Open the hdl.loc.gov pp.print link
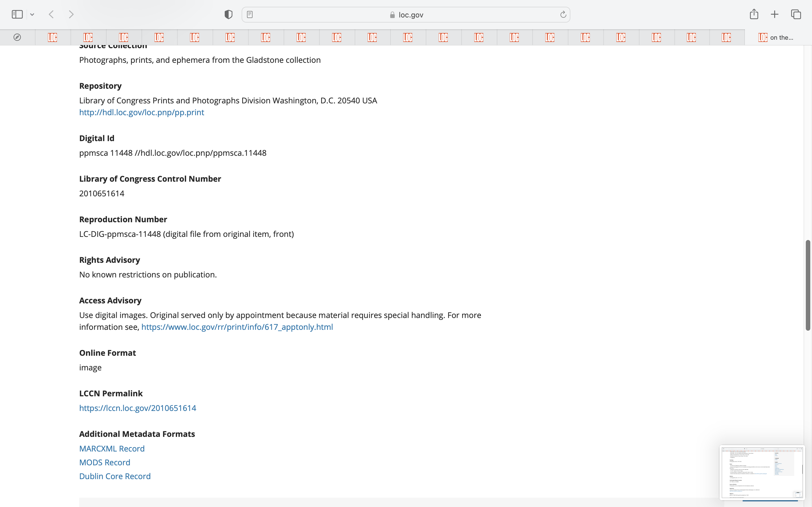This screenshot has width=812, height=507. point(141,112)
